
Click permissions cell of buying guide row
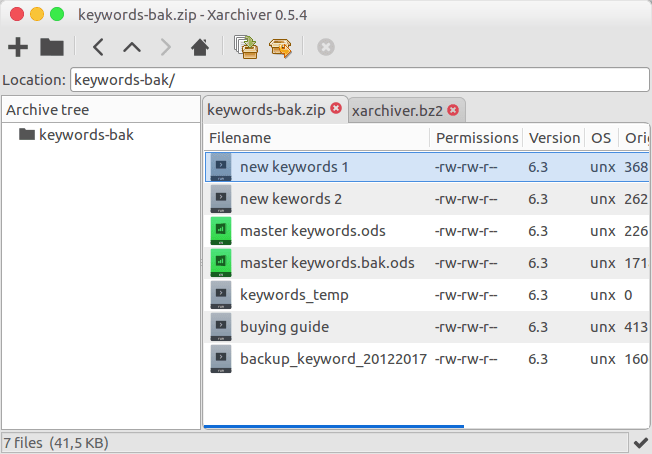(x=466, y=327)
